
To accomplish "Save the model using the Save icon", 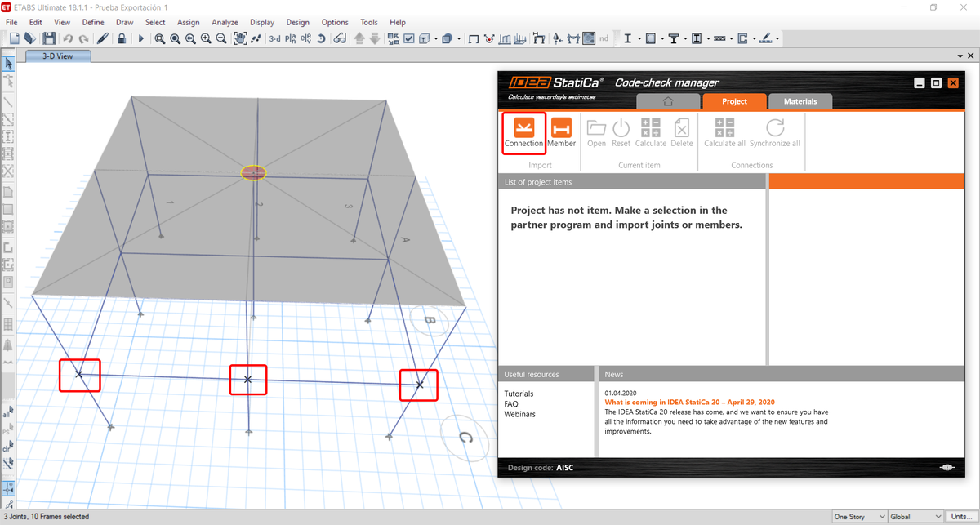I will tap(49, 38).
